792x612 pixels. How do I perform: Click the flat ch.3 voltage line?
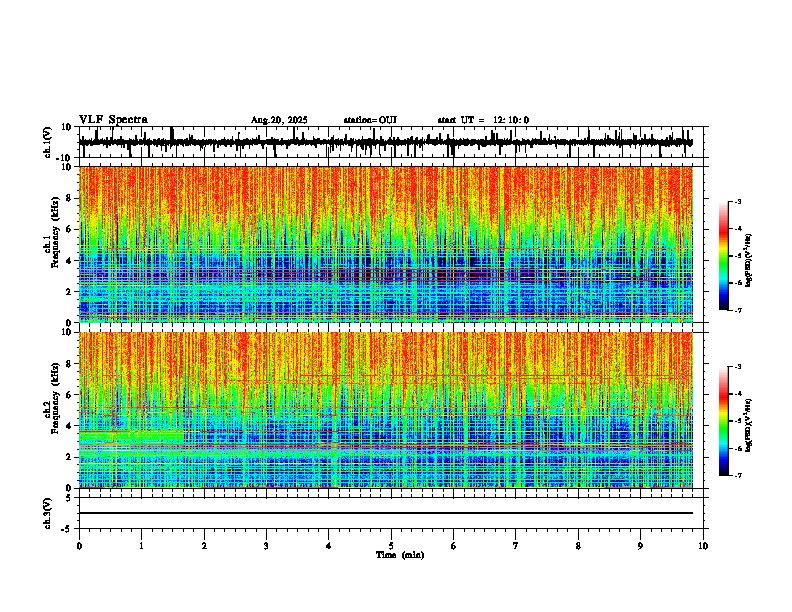pos(385,513)
